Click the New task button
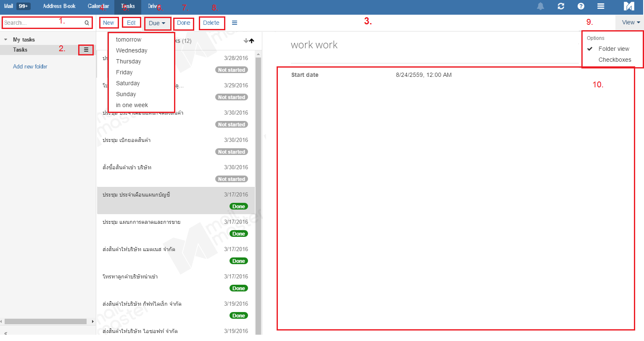This screenshot has height=341, width=644. pyautogui.click(x=108, y=23)
